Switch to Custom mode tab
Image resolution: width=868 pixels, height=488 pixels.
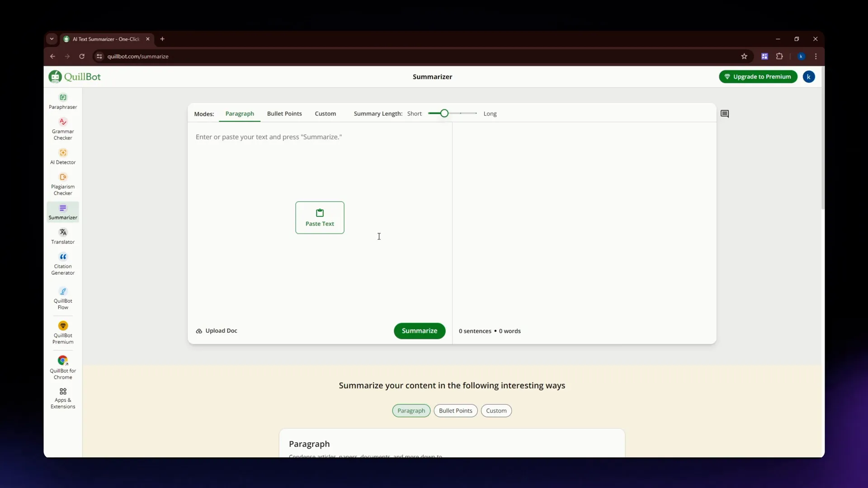pyautogui.click(x=325, y=113)
